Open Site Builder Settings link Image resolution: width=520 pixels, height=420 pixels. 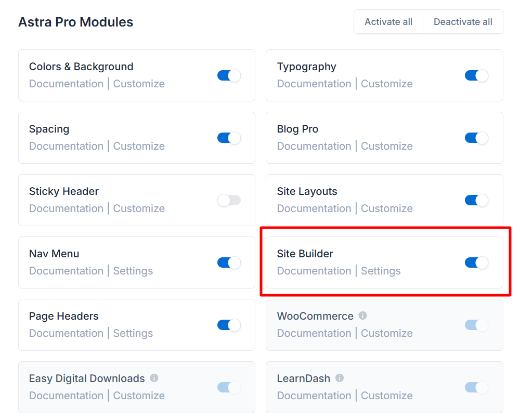pos(381,271)
